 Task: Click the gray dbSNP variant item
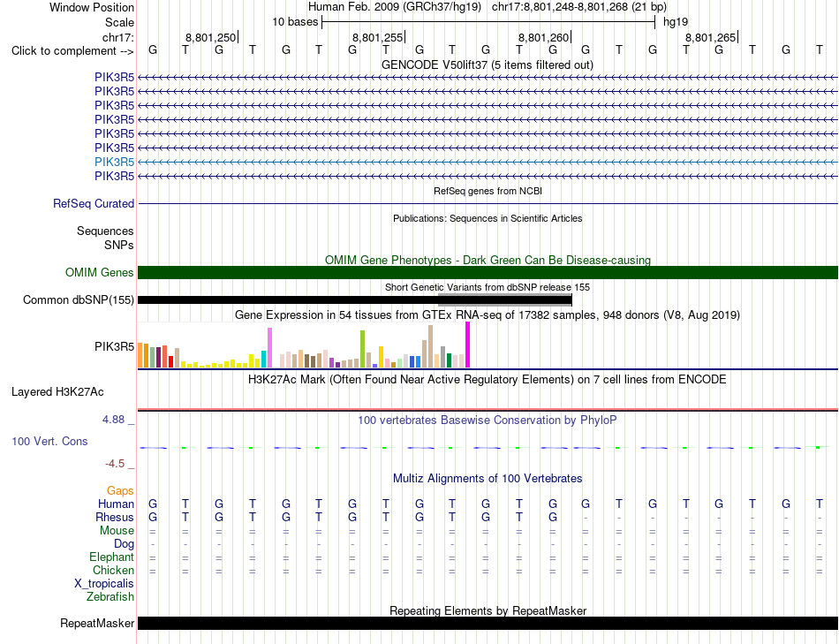(x=505, y=298)
